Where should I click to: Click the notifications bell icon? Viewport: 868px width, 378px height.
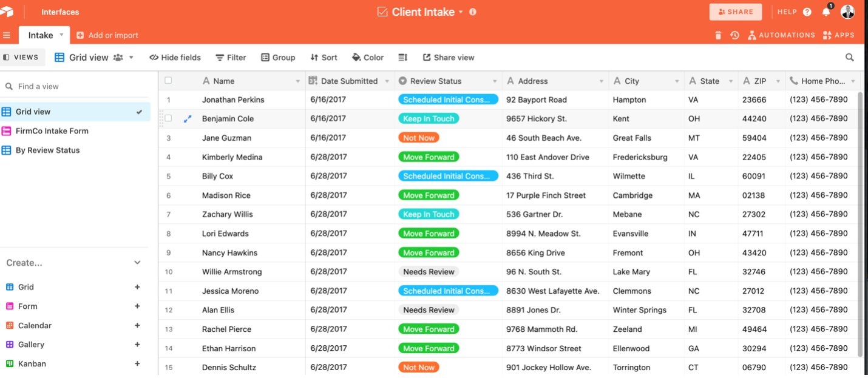pyautogui.click(x=826, y=12)
